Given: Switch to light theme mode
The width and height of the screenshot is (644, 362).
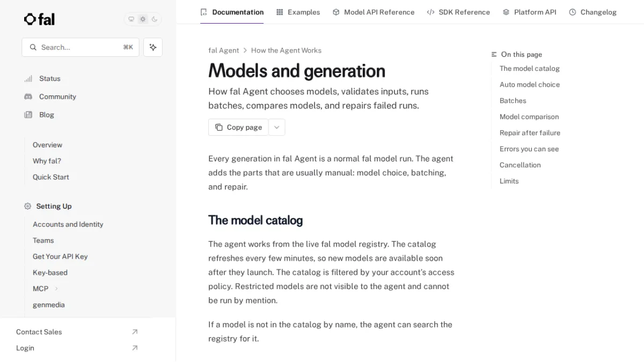Looking at the screenshot, I should point(143,19).
